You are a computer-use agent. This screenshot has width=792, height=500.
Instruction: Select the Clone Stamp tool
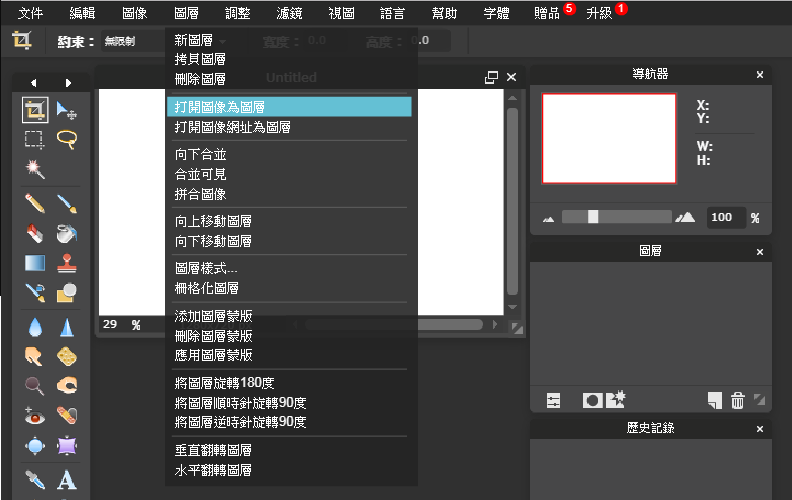tap(67, 263)
